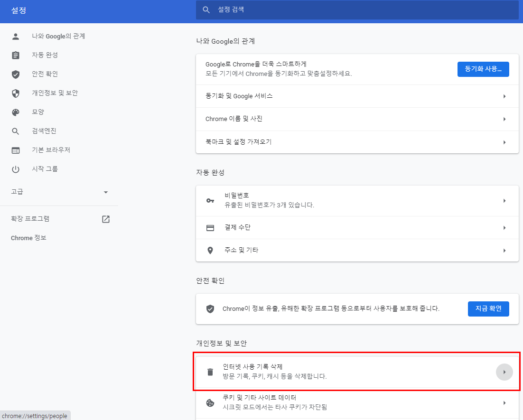
Task: Open 북마크 및 설정 가져오기 via its arrow
Action: point(504,142)
